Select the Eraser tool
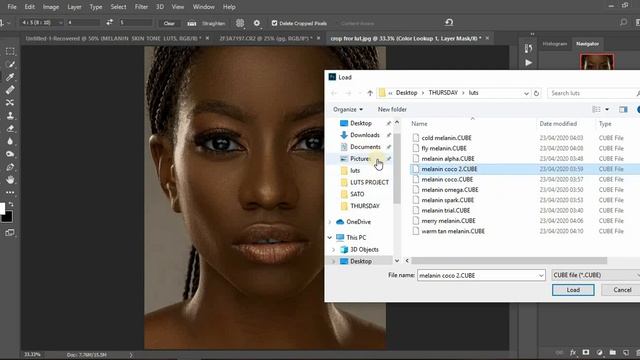Screen dimensions: 640x360 pyautogui.click(x=10, y=129)
